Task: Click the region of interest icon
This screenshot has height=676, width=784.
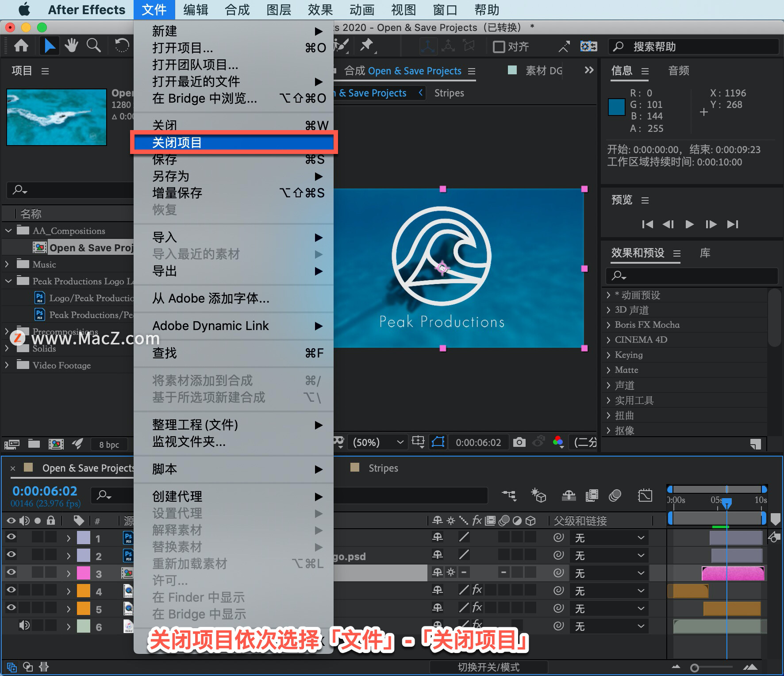Action: (418, 442)
